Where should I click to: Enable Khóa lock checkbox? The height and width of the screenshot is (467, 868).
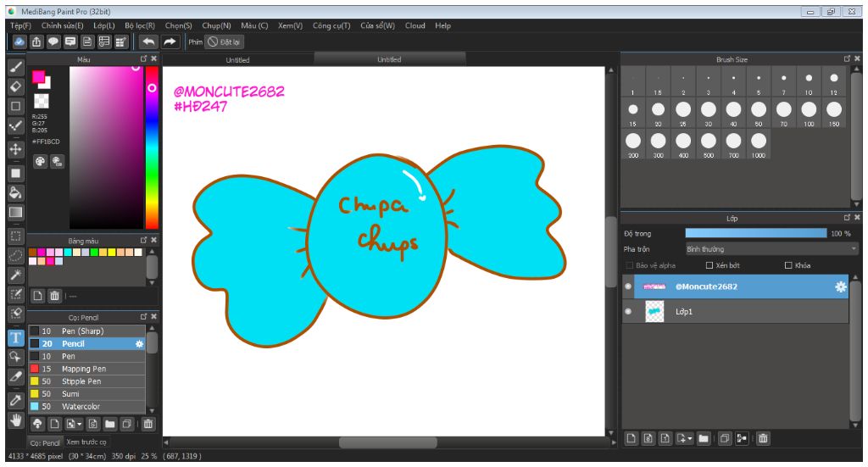click(788, 265)
